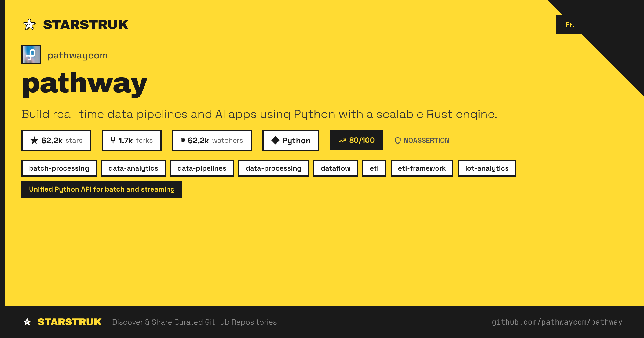Select the 62.2k watchers badge
The image size is (644, 338).
coord(212,141)
